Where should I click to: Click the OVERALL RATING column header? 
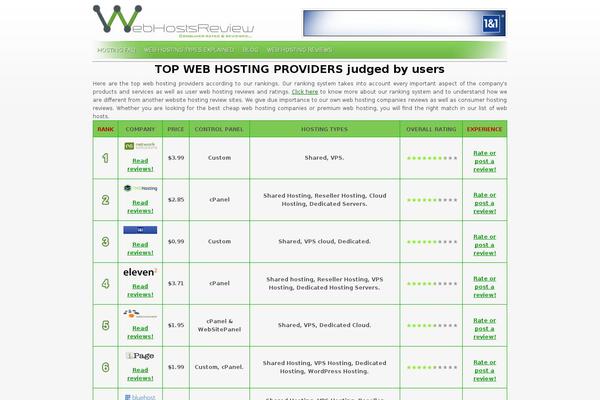point(431,129)
